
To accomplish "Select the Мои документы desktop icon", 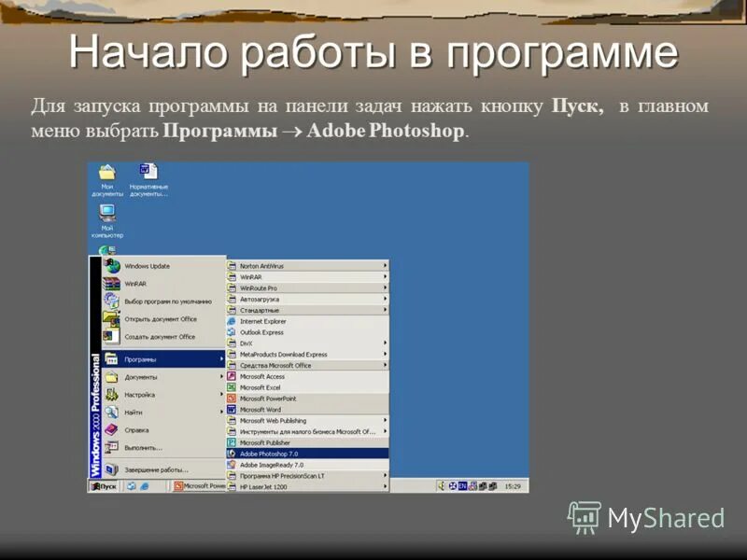I will [107, 180].
